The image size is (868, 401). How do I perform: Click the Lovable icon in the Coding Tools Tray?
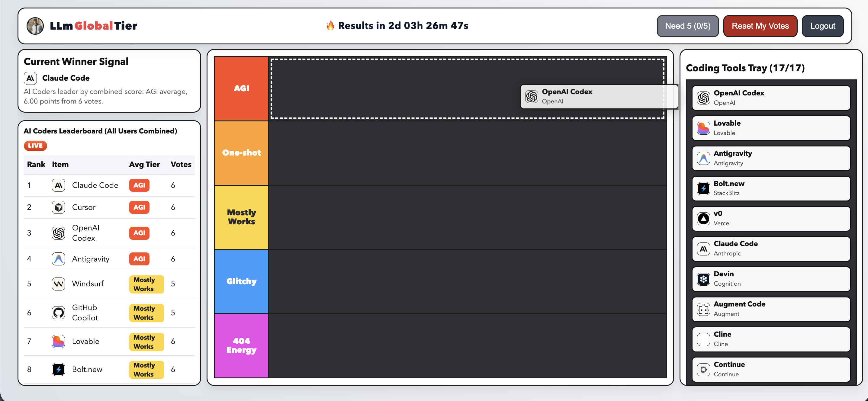pos(704,128)
